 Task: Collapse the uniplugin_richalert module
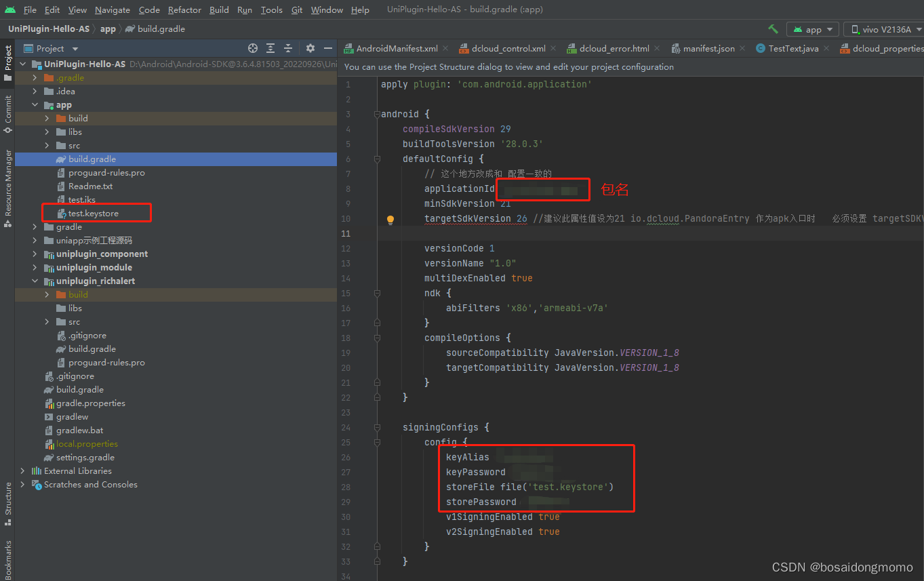tap(35, 281)
